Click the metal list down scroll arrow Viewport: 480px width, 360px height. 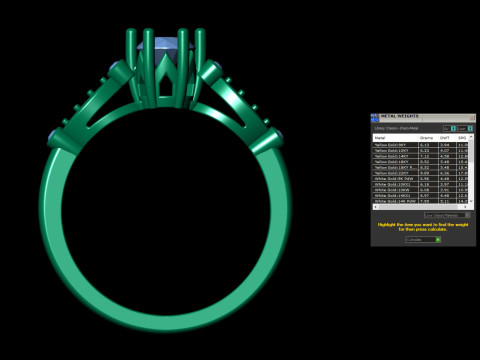[x=471, y=201]
